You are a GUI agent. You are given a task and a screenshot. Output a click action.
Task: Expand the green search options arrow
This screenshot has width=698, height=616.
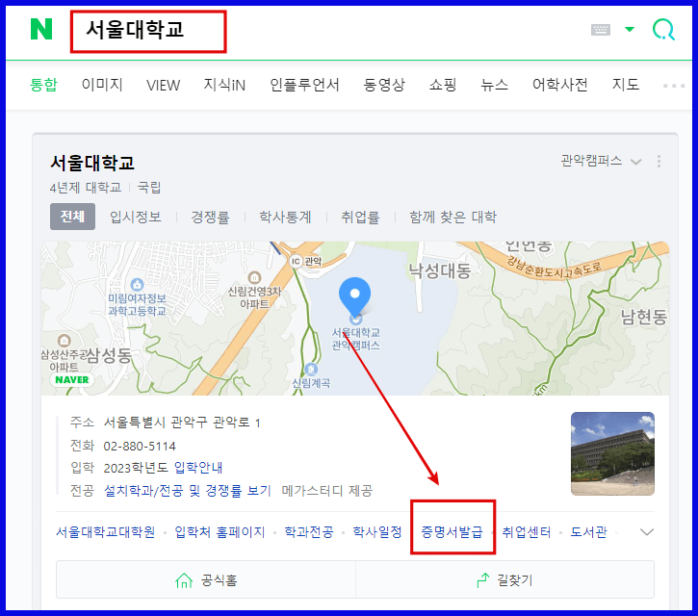(x=630, y=30)
